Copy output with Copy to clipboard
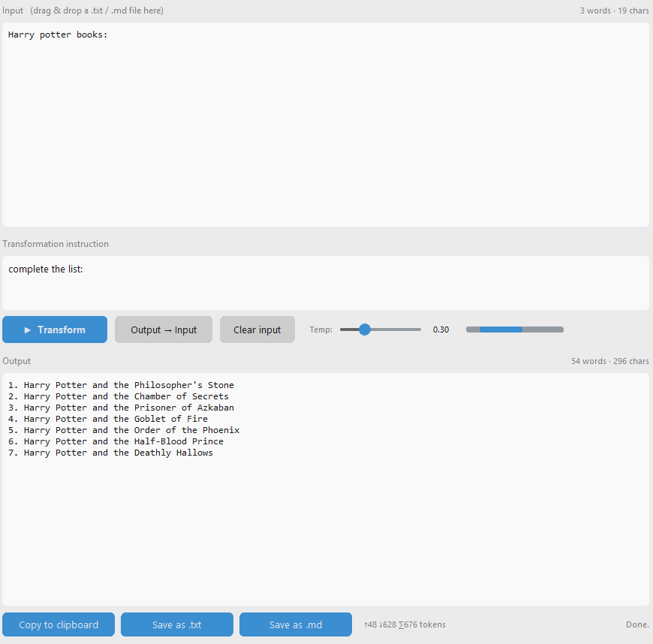 59,624
